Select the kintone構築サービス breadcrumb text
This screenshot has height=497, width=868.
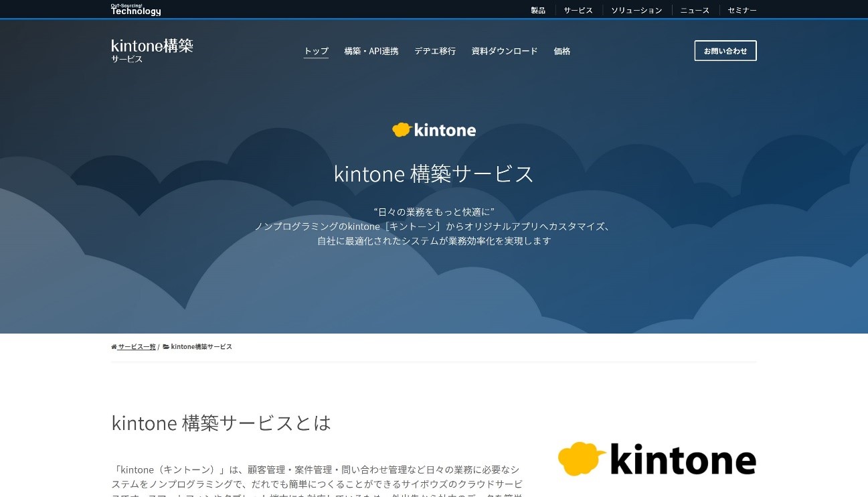pyautogui.click(x=201, y=347)
